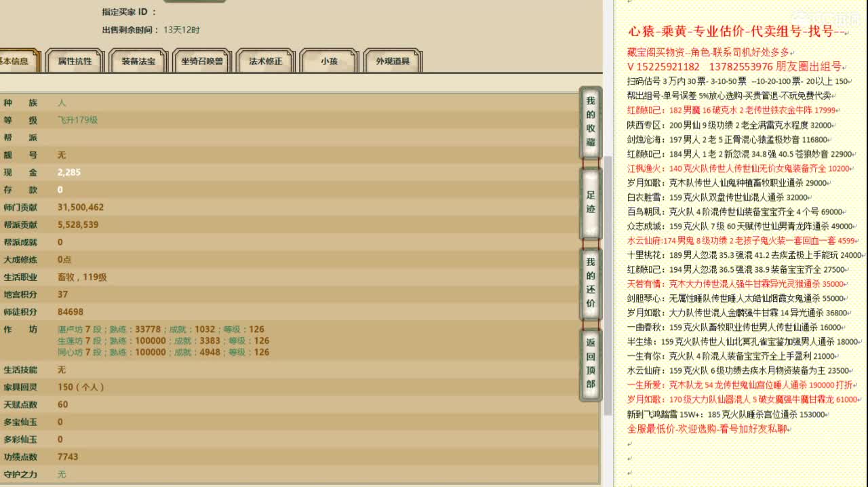Click the 十里桃花 listing priced 24000
868x487 pixels.
coord(745,255)
